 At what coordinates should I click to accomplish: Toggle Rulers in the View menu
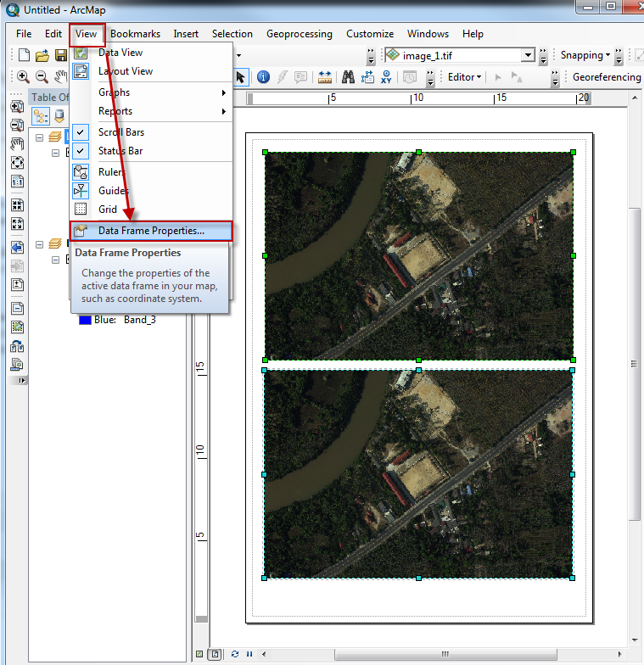click(x=151, y=171)
